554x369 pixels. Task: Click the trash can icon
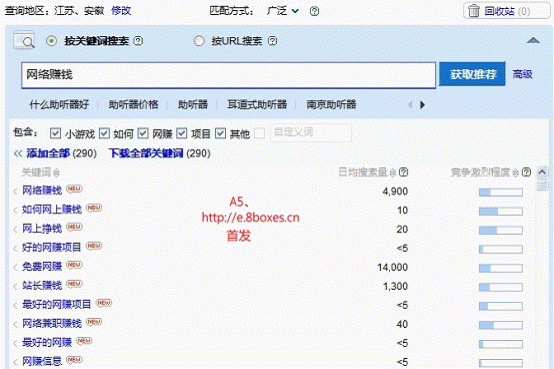[473, 11]
